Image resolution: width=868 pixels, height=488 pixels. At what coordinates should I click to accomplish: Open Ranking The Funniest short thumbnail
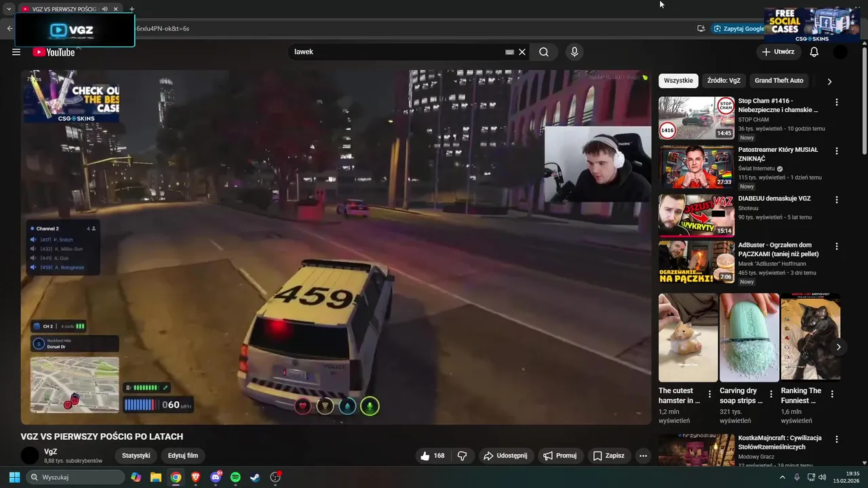click(810, 338)
